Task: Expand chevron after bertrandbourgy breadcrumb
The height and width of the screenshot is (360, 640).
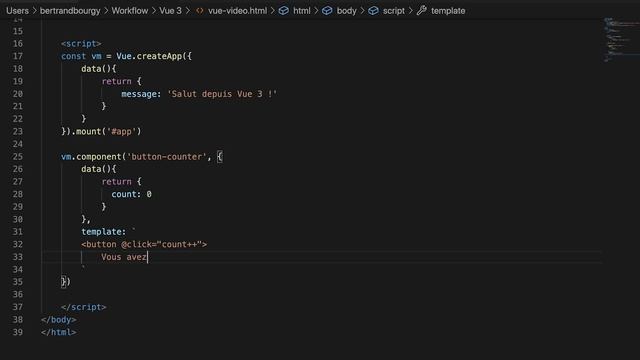Action: [106, 11]
